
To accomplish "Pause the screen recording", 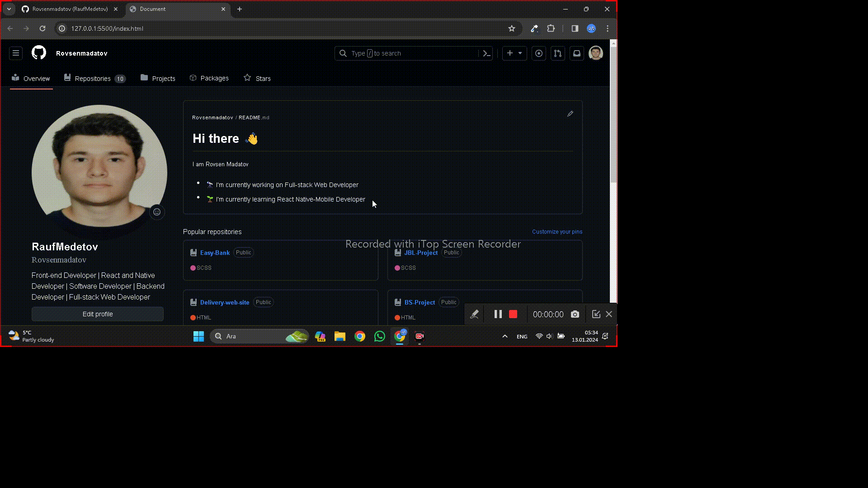I will tap(498, 314).
